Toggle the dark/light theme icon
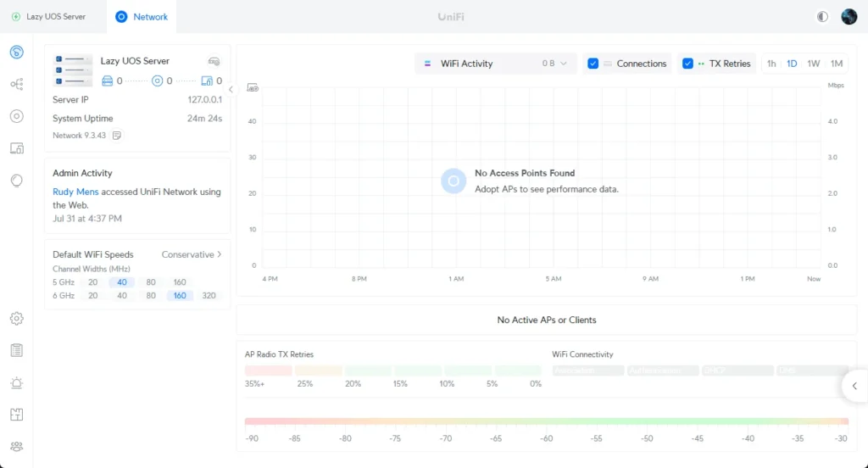 coord(822,17)
